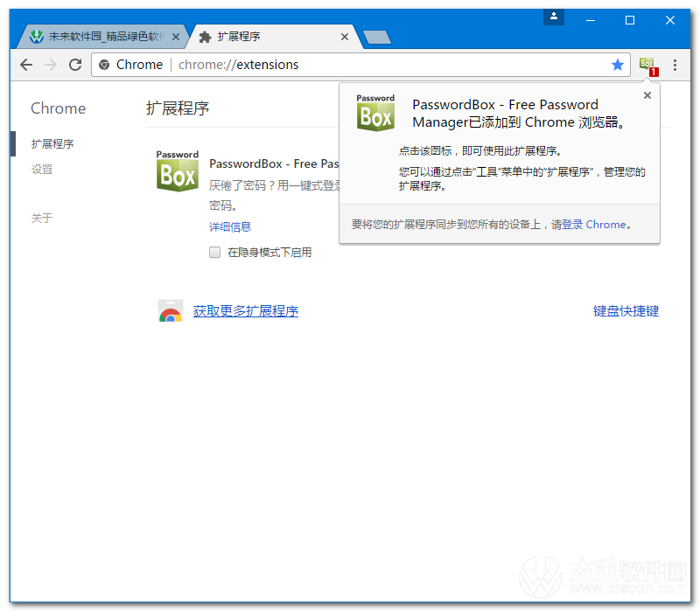
Task: Open the Chrome three-dot menu
Action: pyautogui.click(x=675, y=65)
